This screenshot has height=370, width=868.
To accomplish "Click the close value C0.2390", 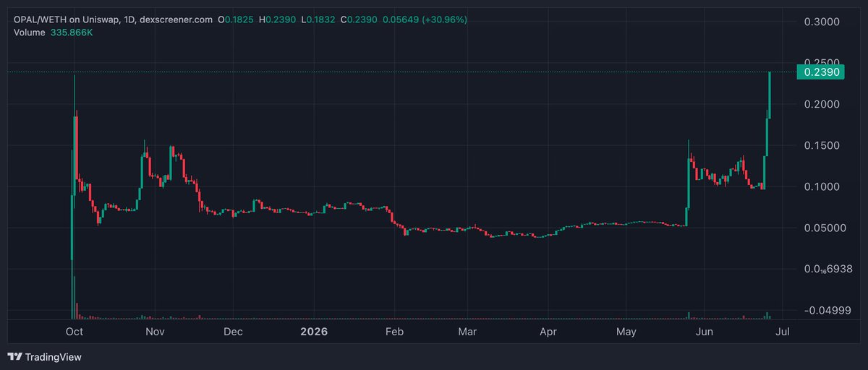I will (357, 20).
